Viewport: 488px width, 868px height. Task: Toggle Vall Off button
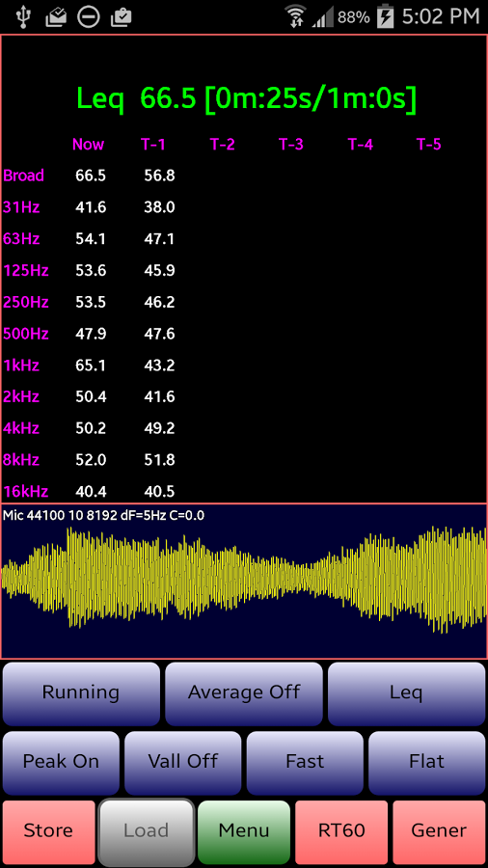point(183,762)
